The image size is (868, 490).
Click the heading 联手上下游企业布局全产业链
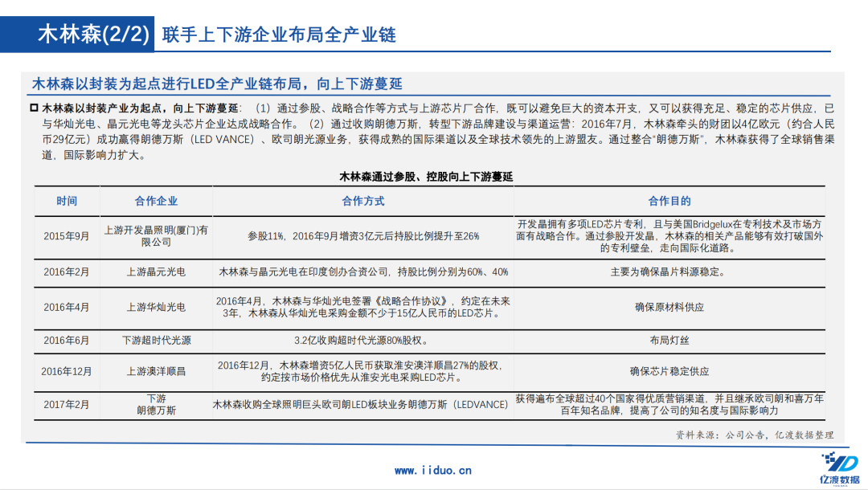279,35
